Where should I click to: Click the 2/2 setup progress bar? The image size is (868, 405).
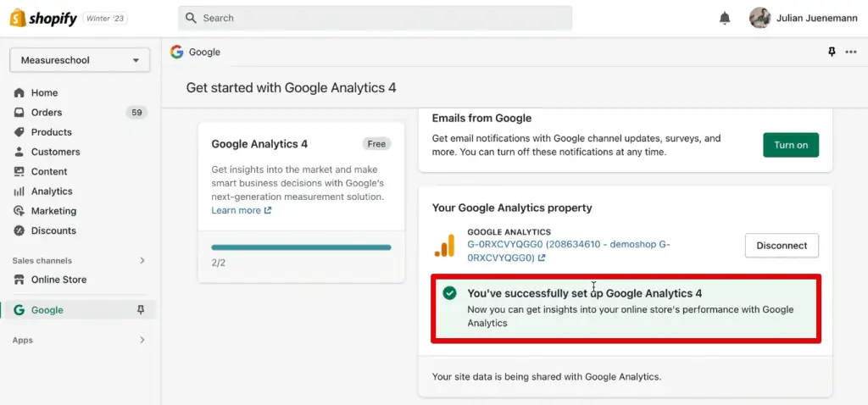[301, 247]
